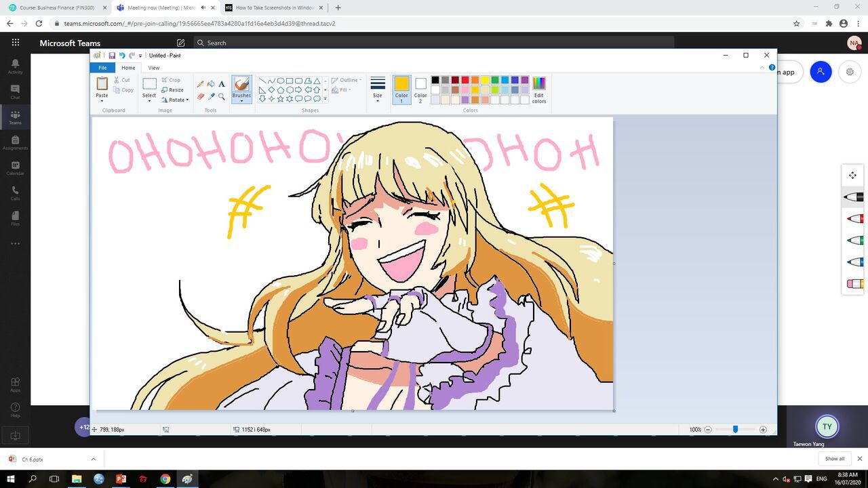Expand the Shapes gallery more arrow
This screenshot has width=868, height=488.
[325, 99]
